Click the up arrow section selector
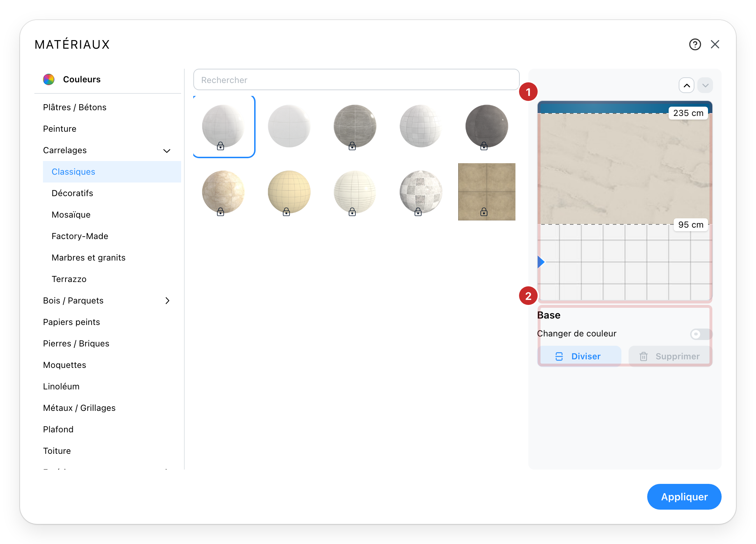 point(687,86)
